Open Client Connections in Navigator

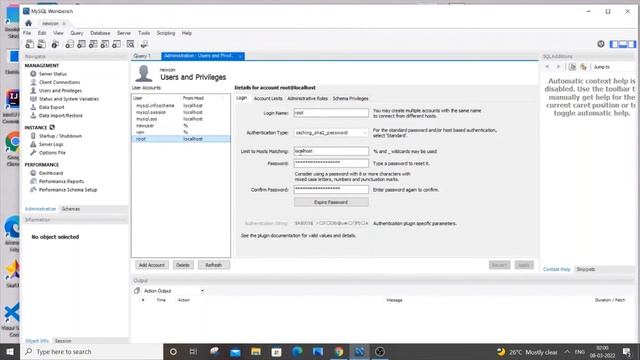tap(60, 82)
